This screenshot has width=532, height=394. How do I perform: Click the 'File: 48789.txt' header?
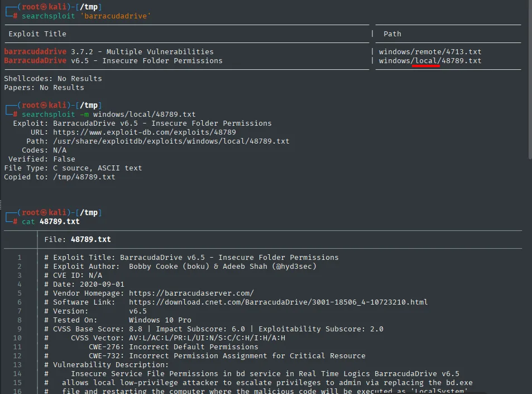click(78, 239)
